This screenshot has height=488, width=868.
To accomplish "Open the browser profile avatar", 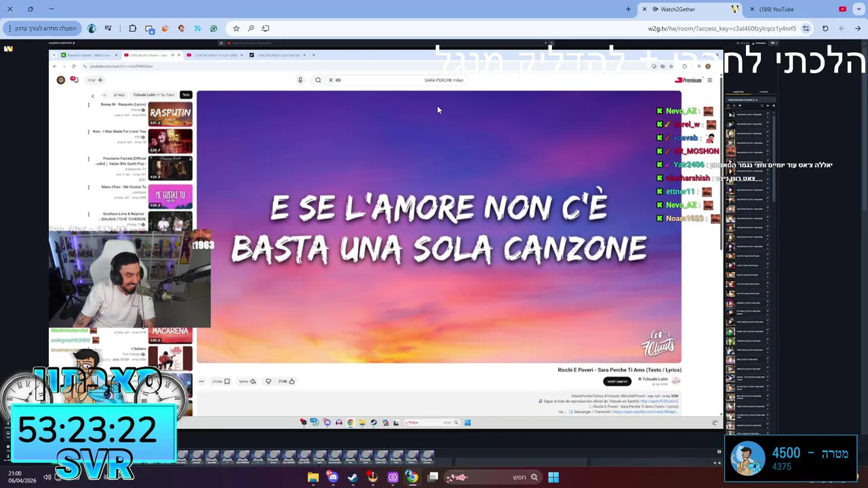I will 92,28.
